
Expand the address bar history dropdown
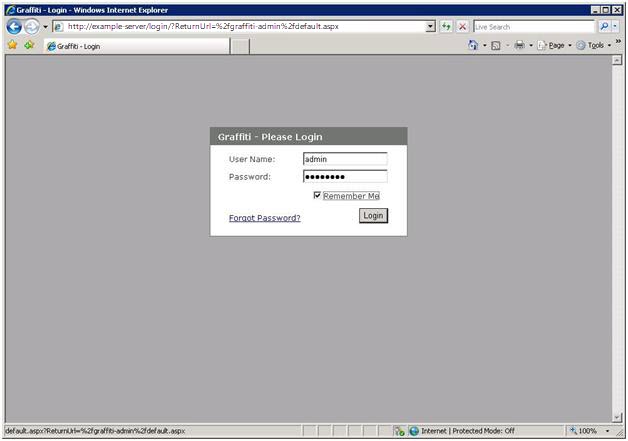(431, 27)
